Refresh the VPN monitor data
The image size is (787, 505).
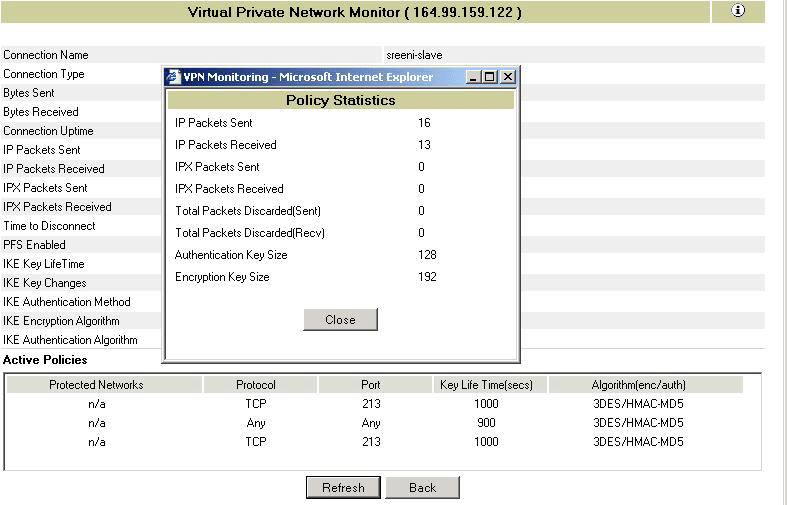(x=343, y=487)
